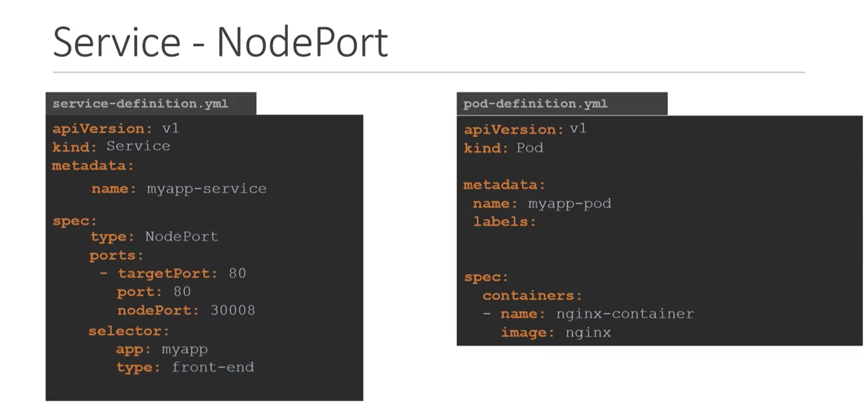The width and height of the screenshot is (868, 412).
Task: Click the "apiVersion: v1" line in pod definition
Action: coord(525,129)
